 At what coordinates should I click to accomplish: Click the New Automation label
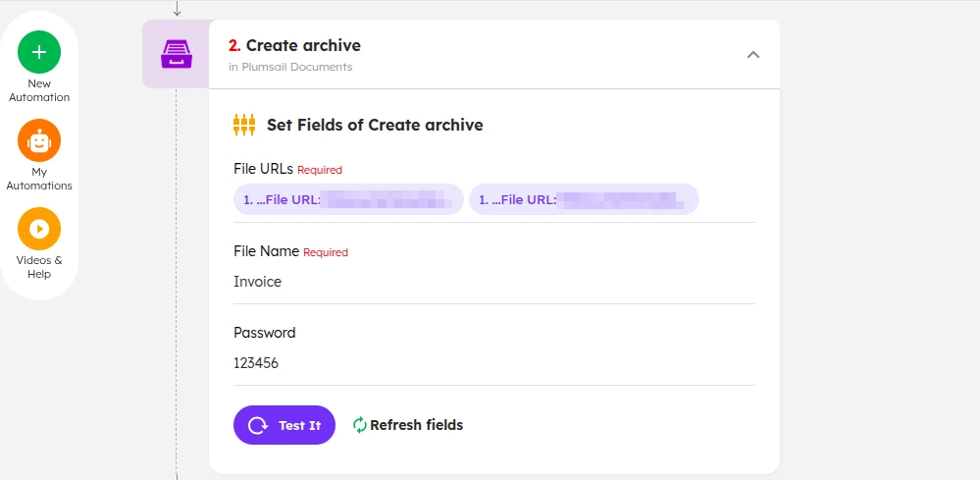39,90
